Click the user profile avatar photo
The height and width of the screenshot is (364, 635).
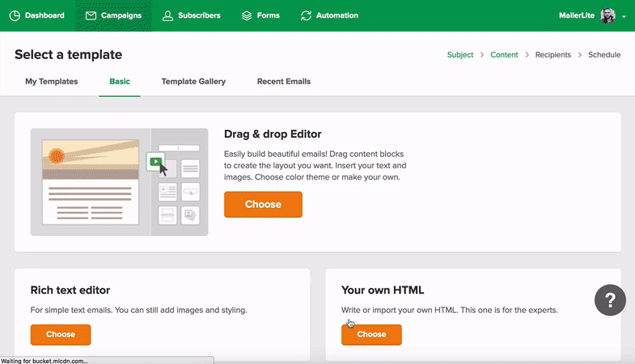tap(607, 16)
